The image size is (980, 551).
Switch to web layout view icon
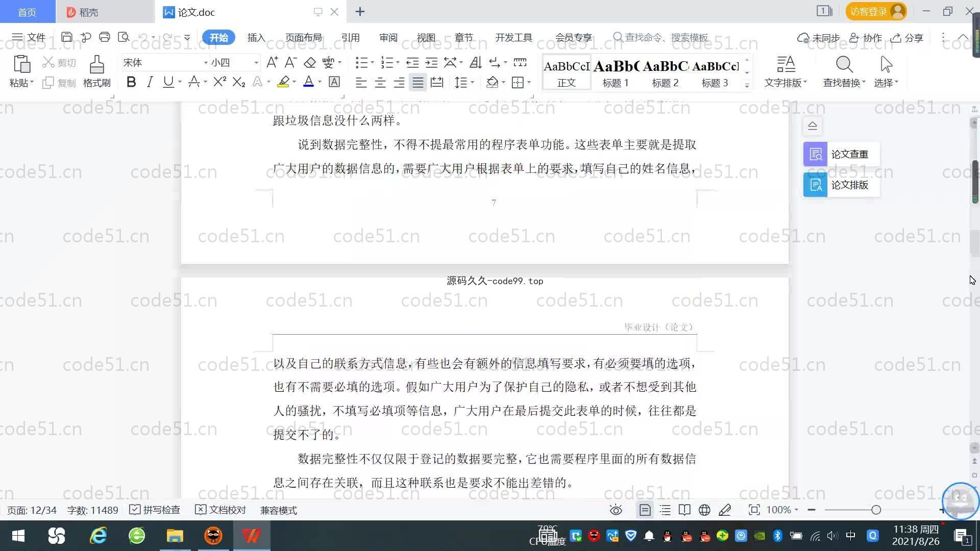click(x=704, y=510)
